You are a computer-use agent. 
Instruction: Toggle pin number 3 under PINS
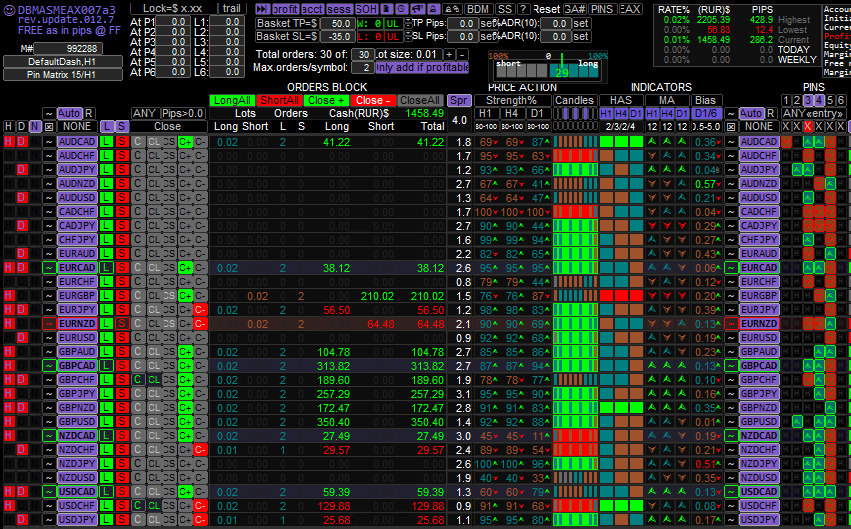[x=808, y=100]
